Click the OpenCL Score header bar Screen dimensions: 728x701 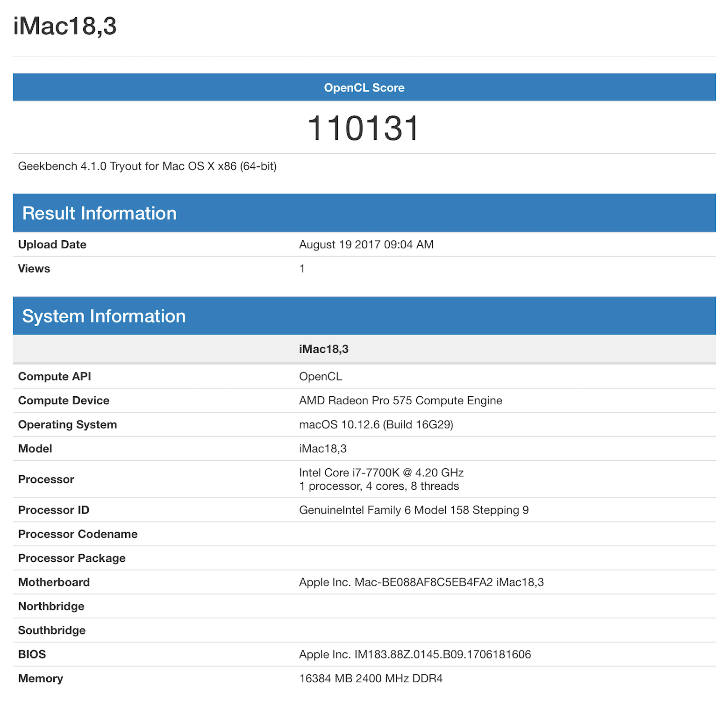pyautogui.click(x=364, y=87)
